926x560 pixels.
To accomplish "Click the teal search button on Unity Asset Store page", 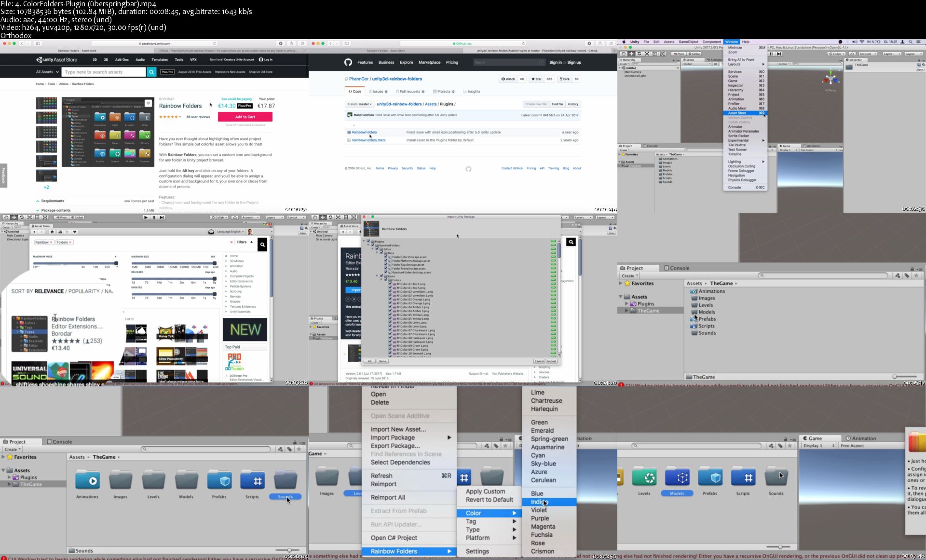I will tap(151, 72).
